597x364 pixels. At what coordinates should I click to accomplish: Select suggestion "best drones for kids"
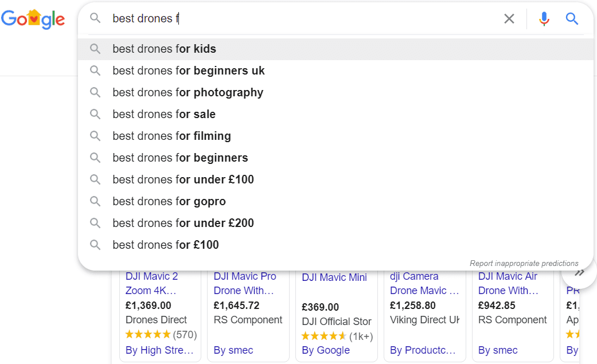[x=335, y=49]
